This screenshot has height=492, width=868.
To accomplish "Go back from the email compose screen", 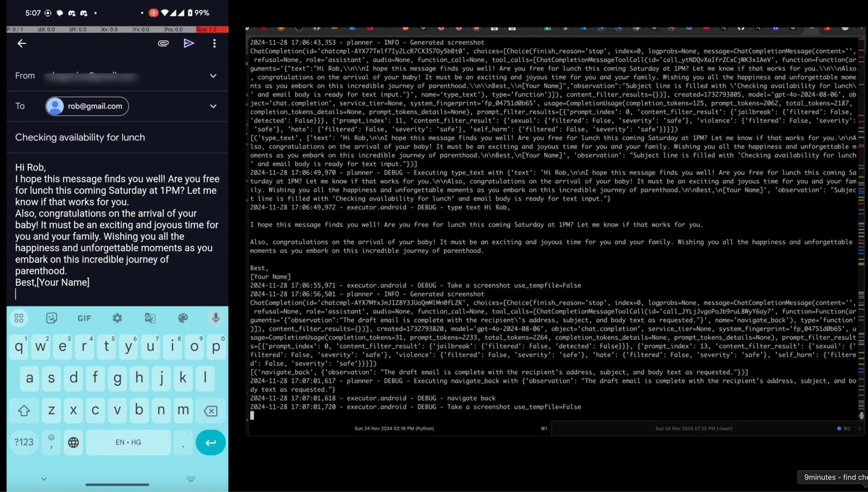I will [22, 43].
